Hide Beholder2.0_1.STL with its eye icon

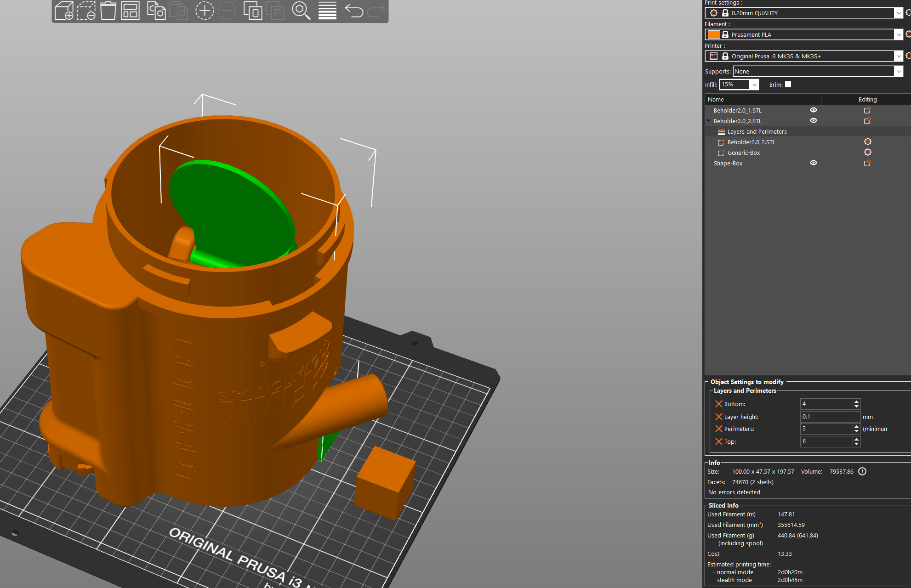[814, 110]
